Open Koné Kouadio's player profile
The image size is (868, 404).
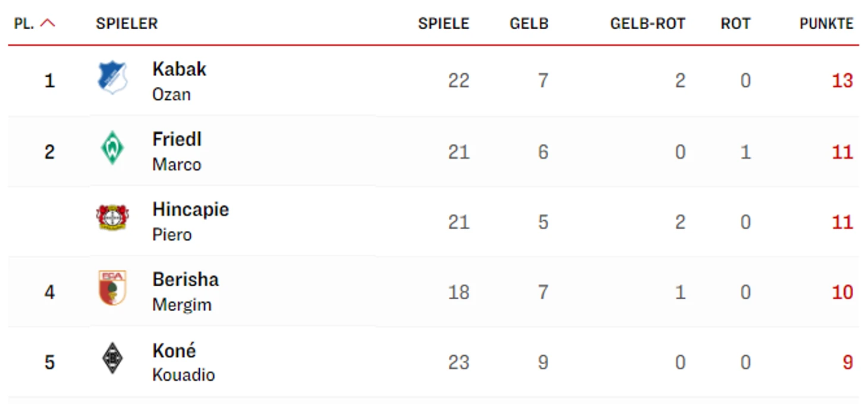[184, 362]
